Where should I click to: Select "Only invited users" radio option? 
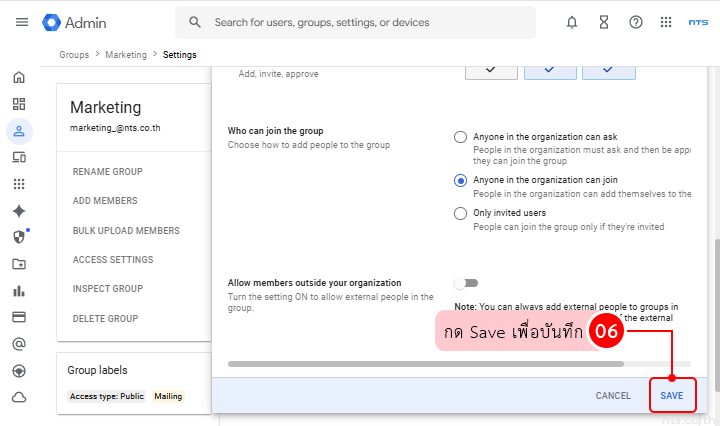coord(460,213)
